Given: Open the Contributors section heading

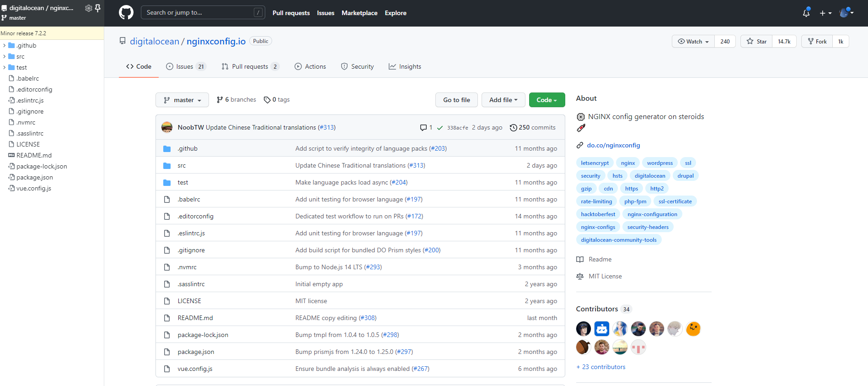Looking at the screenshot, I should point(597,309).
